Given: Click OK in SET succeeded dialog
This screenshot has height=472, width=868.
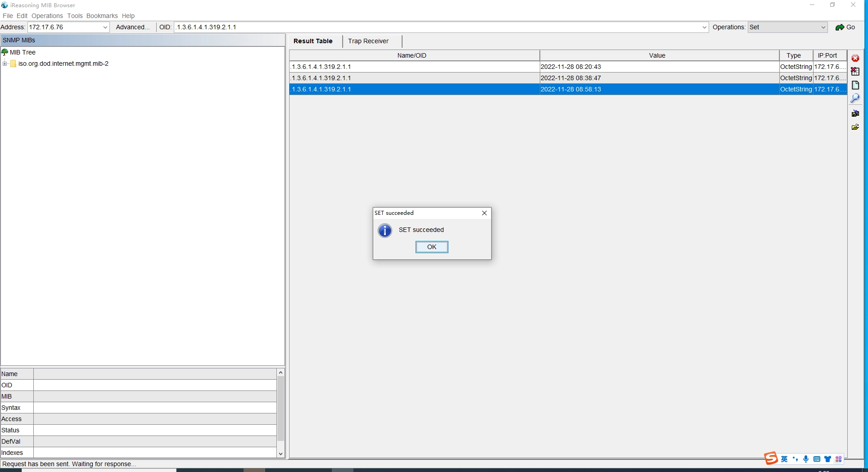Looking at the screenshot, I should 431,247.
